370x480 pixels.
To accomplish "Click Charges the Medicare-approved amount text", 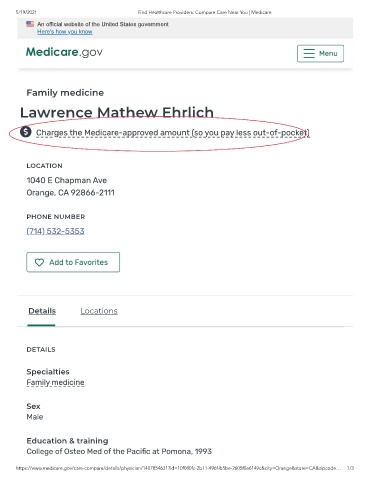I will point(173,133).
